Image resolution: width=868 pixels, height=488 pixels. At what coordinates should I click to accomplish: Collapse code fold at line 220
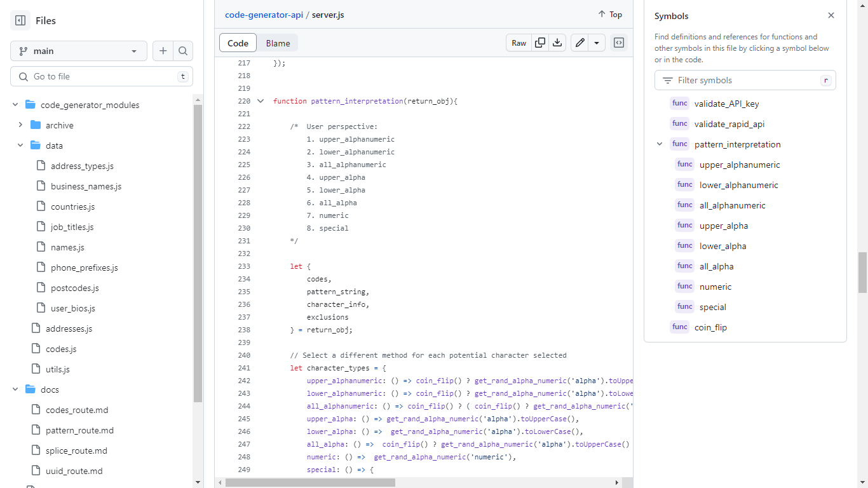coord(260,101)
